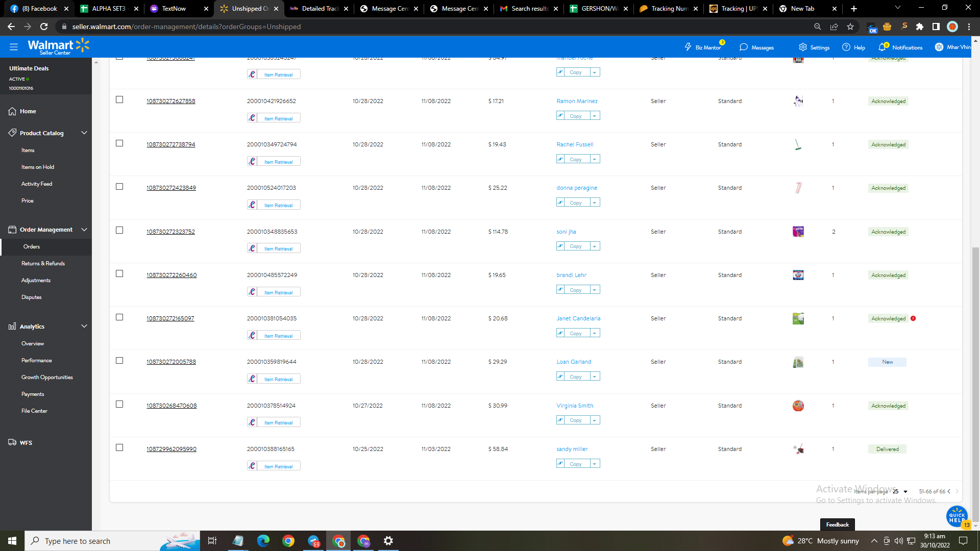Collapse Analytics section chevron

click(84, 326)
